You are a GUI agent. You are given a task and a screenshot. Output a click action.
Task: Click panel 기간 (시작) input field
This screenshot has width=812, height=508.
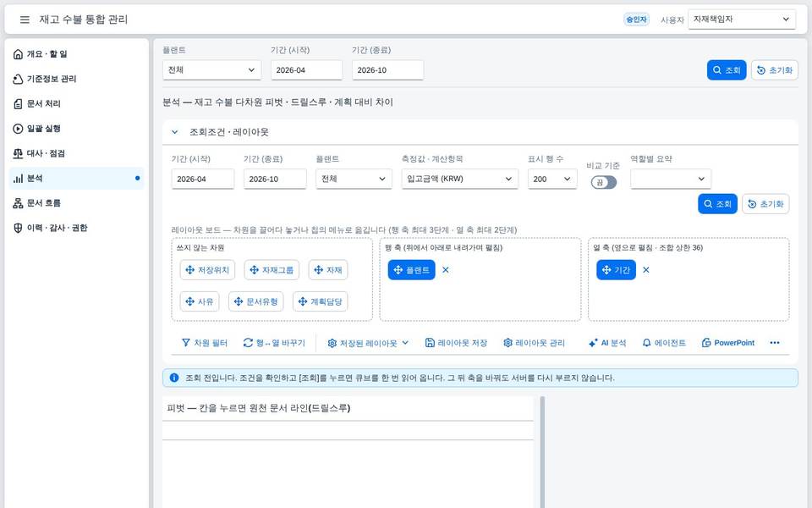[x=202, y=179]
